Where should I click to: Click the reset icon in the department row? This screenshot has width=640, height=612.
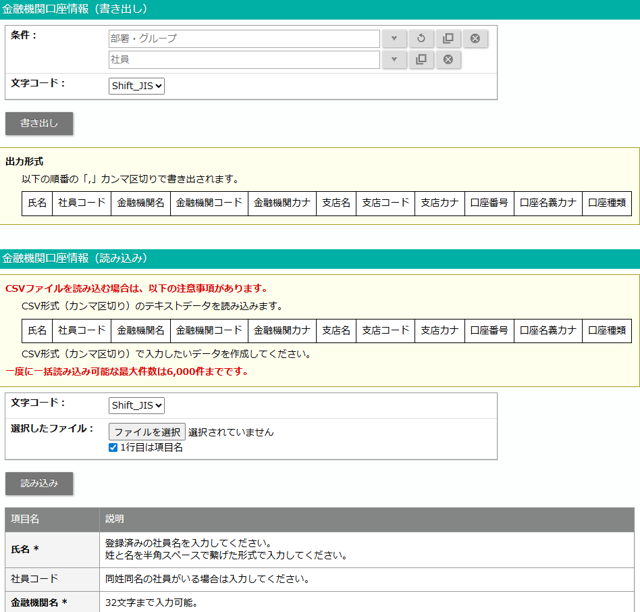click(421, 39)
